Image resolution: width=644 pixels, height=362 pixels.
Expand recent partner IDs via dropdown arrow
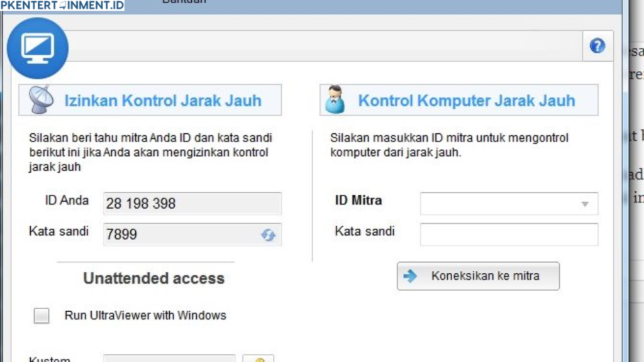point(585,203)
